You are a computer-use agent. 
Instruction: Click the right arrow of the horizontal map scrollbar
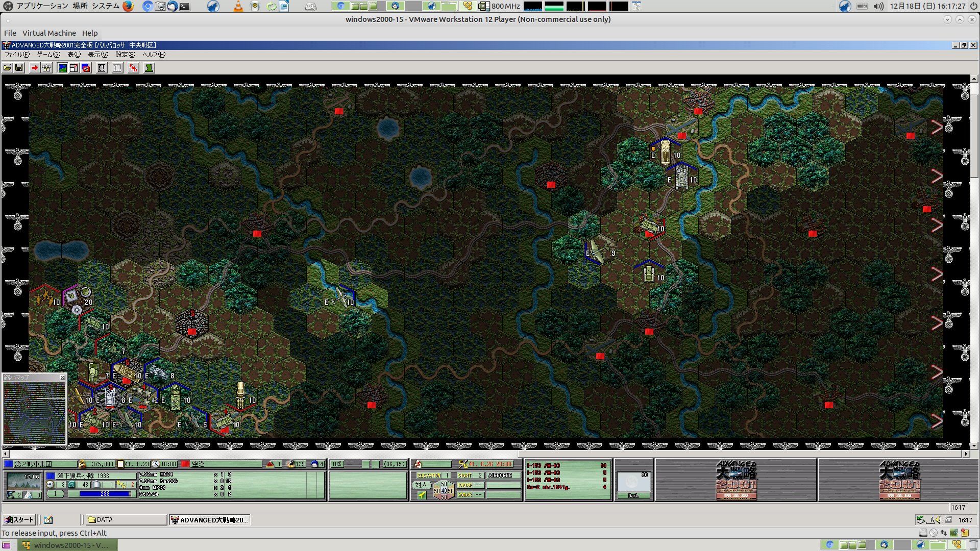(x=966, y=454)
